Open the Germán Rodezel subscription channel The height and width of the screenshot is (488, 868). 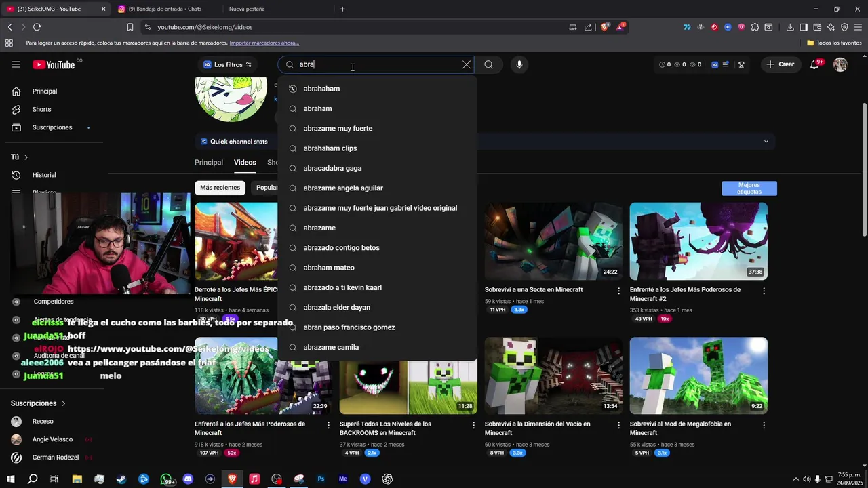point(54,457)
